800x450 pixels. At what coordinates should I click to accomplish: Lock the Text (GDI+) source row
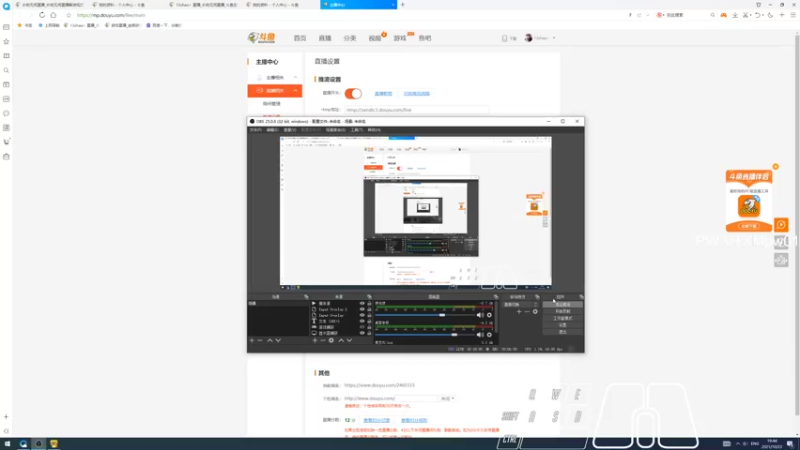(369, 321)
